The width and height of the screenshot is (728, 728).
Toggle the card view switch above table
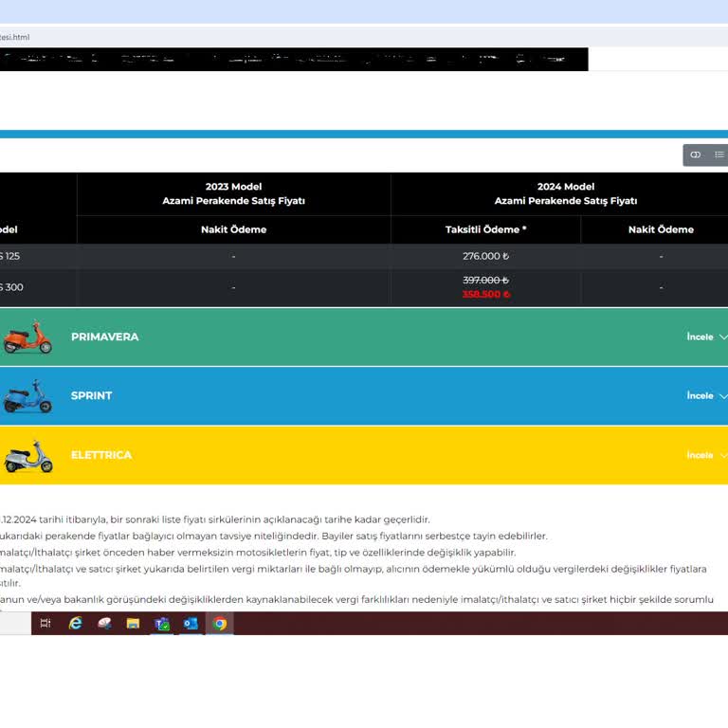point(696,155)
